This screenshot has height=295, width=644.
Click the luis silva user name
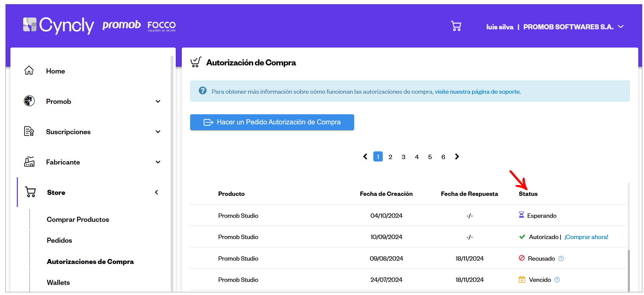click(500, 27)
